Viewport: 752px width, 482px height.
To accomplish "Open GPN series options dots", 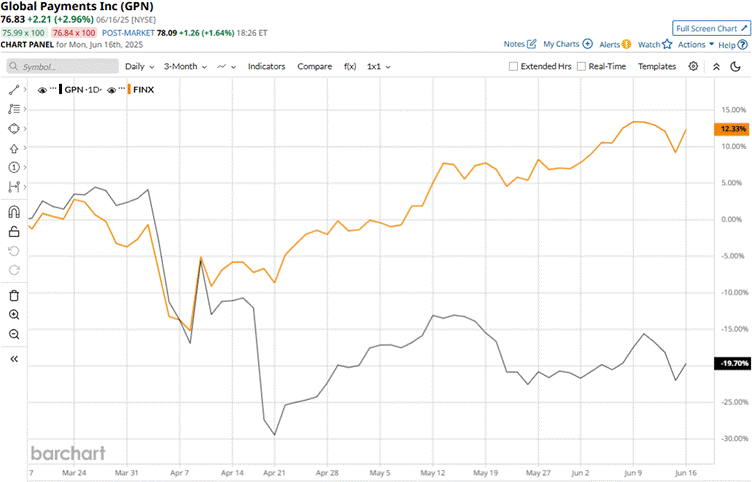I will pyautogui.click(x=53, y=89).
